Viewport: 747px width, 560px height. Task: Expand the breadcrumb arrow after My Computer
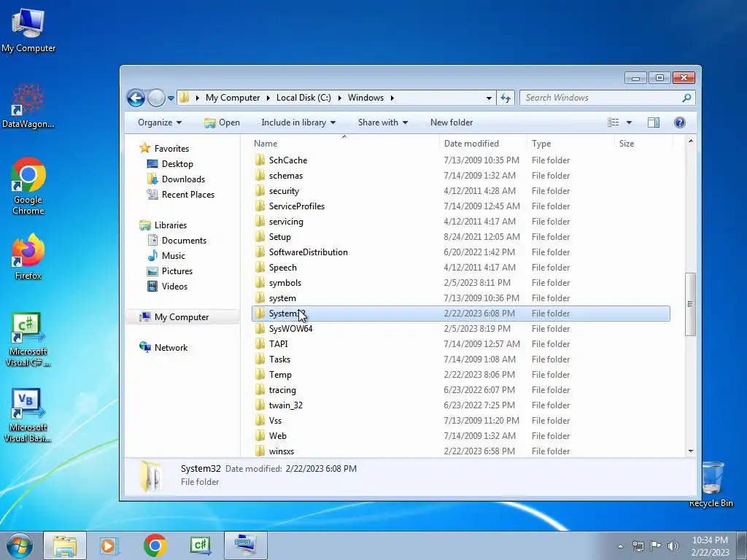pyautogui.click(x=268, y=98)
